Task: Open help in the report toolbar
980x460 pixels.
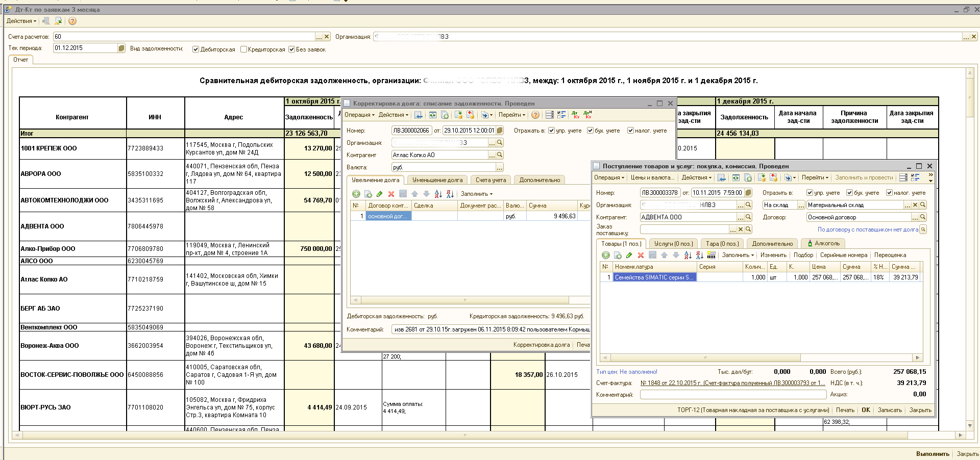Action: (x=72, y=21)
